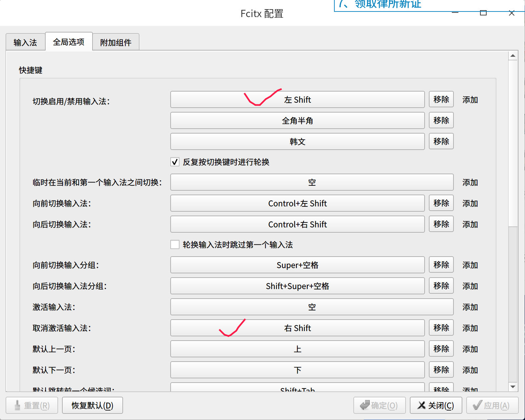Add hotkey for 向后切换输入法分组
525x420 pixels.
click(x=470, y=286)
